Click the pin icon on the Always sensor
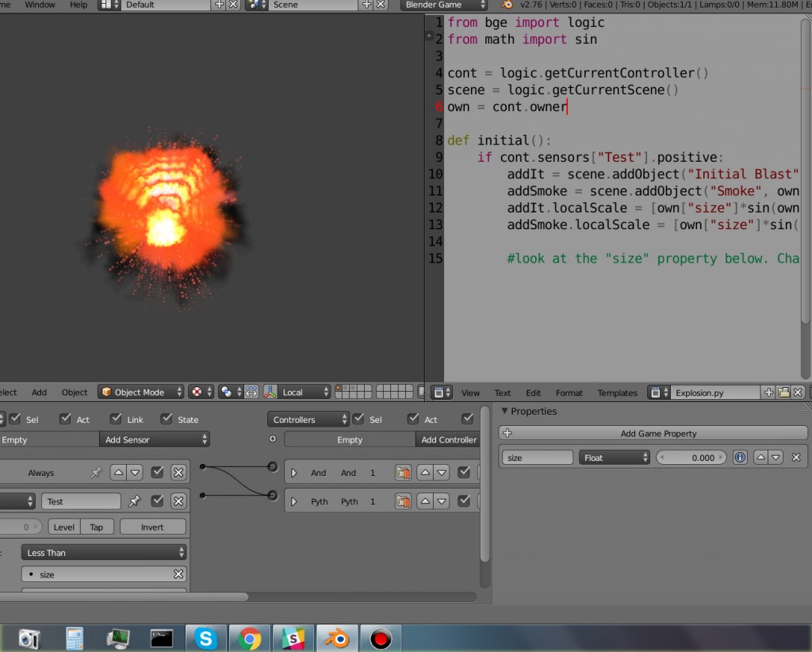Image resolution: width=812 pixels, height=652 pixels. (x=96, y=472)
